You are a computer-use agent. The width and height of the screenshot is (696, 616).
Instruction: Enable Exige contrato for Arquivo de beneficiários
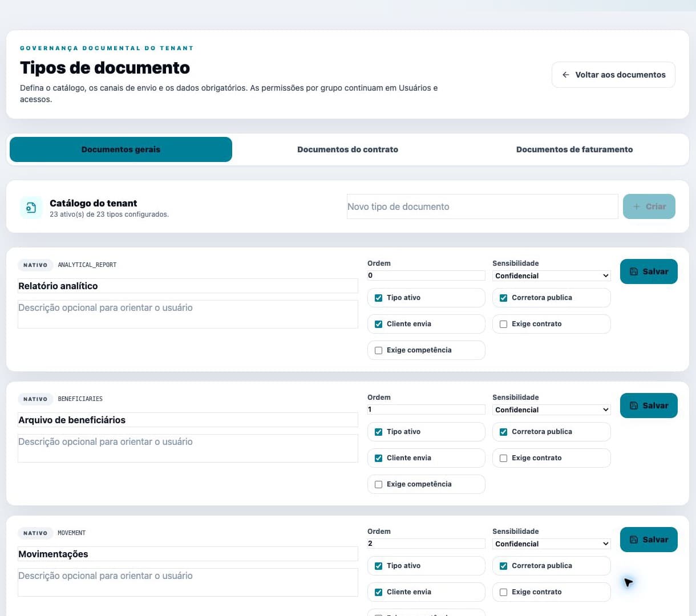click(503, 458)
